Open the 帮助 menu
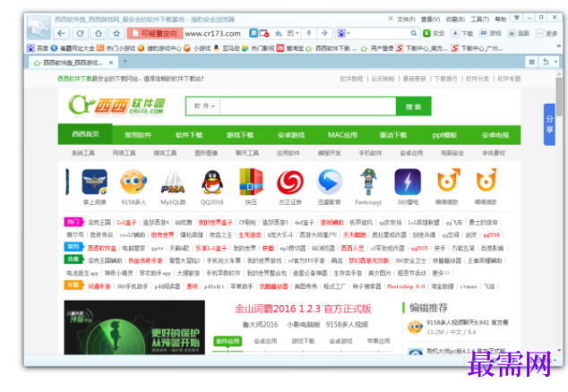 tap(501, 19)
